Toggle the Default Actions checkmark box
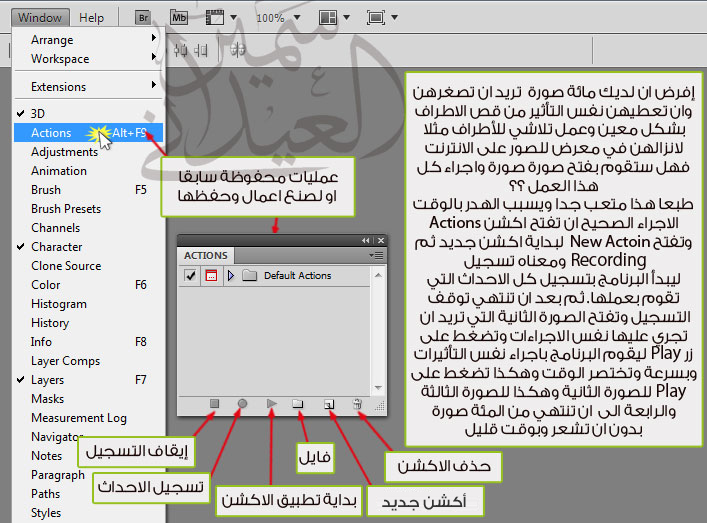Viewport: 707px width, 523px height. [x=191, y=275]
